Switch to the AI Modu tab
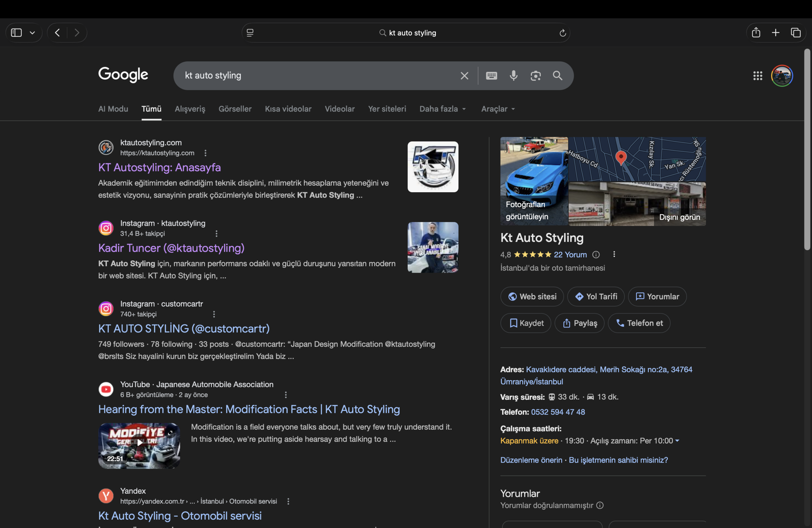Viewport: 812px width, 528px height. [113, 109]
